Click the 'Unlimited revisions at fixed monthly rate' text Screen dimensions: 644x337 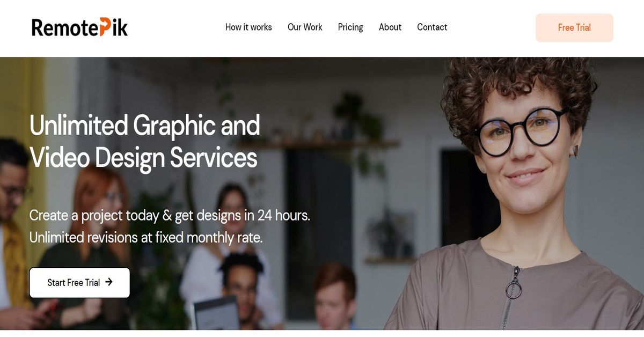click(146, 237)
